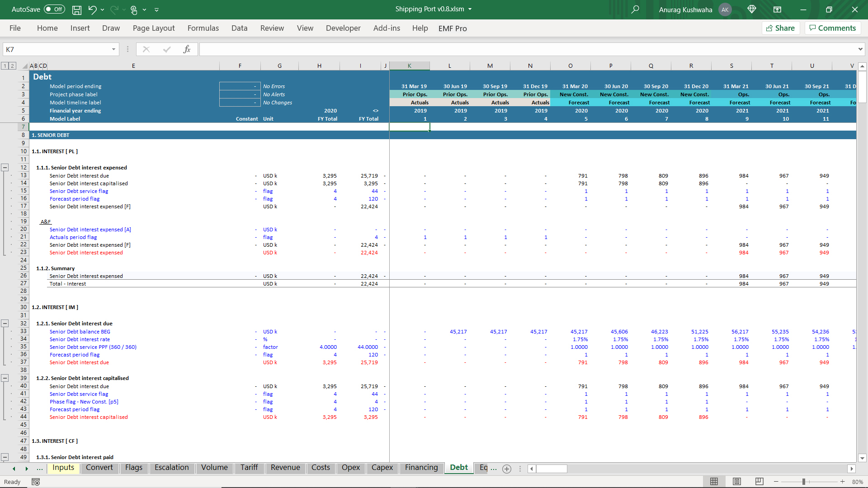Click the zoom slider handle

[804, 482]
